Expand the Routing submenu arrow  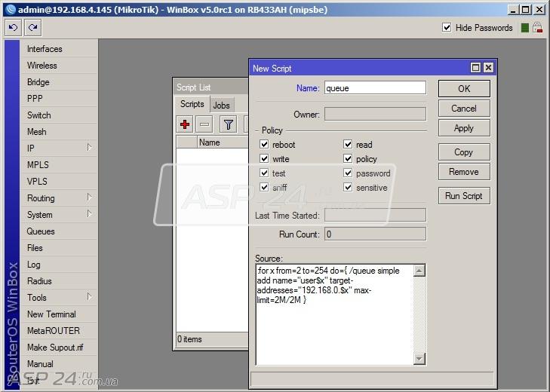tap(89, 198)
